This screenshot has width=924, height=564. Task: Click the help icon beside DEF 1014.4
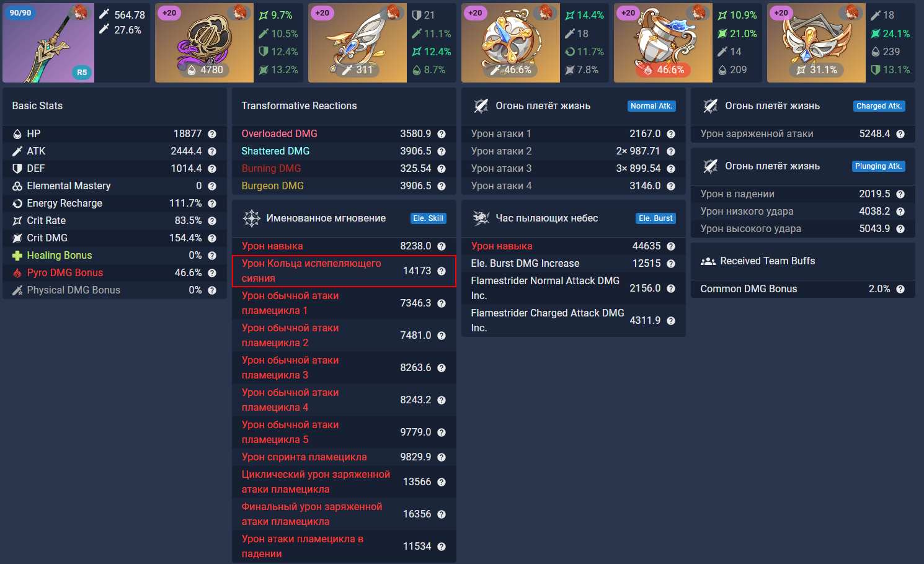212,169
